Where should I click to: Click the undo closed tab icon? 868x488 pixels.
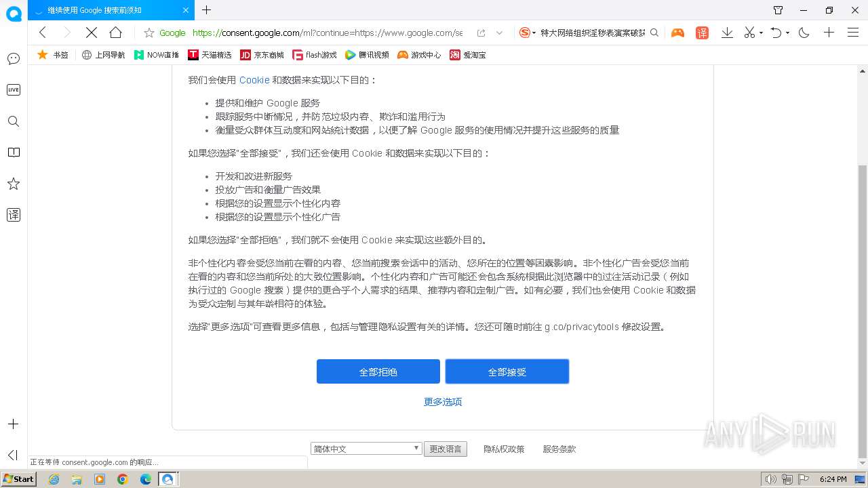776,33
